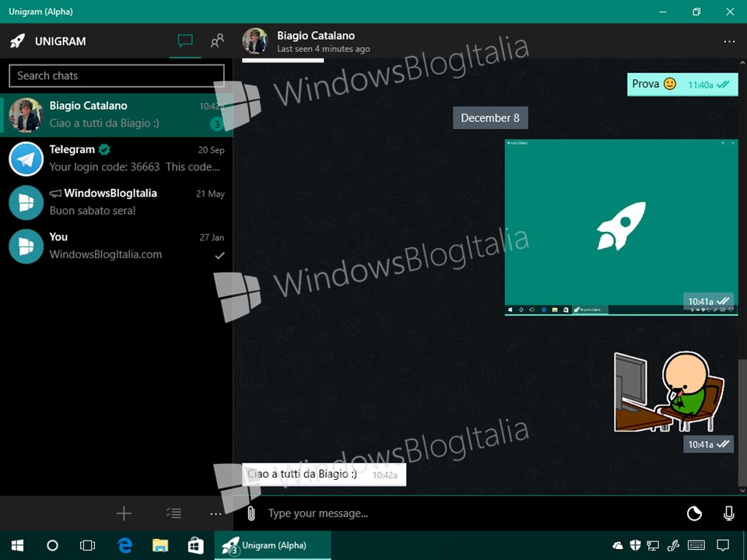Open the OneDrive tray icon
The width and height of the screenshot is (747, 560).
click(618, 546)
